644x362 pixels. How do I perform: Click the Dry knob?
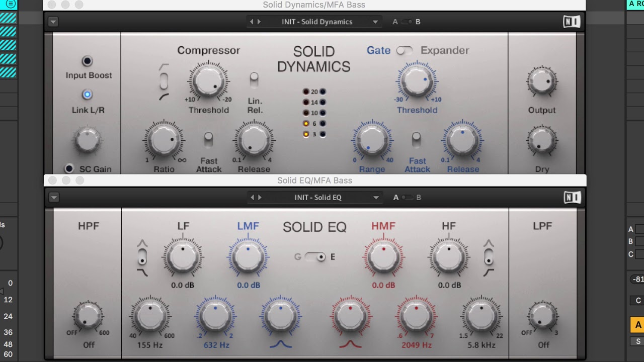[542, 140]
